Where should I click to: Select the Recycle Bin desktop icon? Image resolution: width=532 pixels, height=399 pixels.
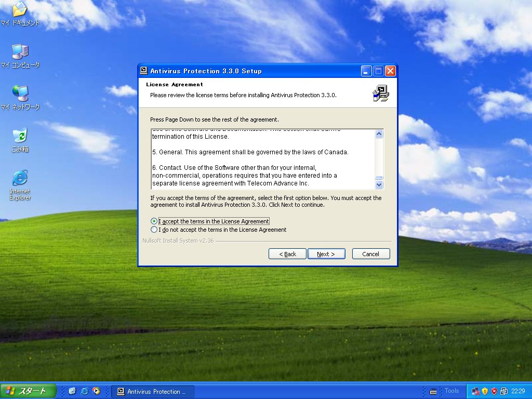pyautogui.click(x=20, y=140)
